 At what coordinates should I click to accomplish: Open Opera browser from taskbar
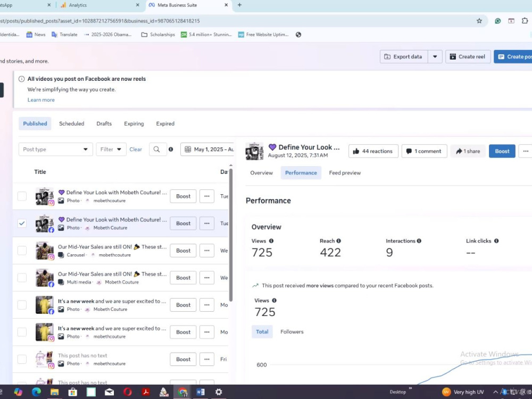pyautogui.click(x=128, y=392)
